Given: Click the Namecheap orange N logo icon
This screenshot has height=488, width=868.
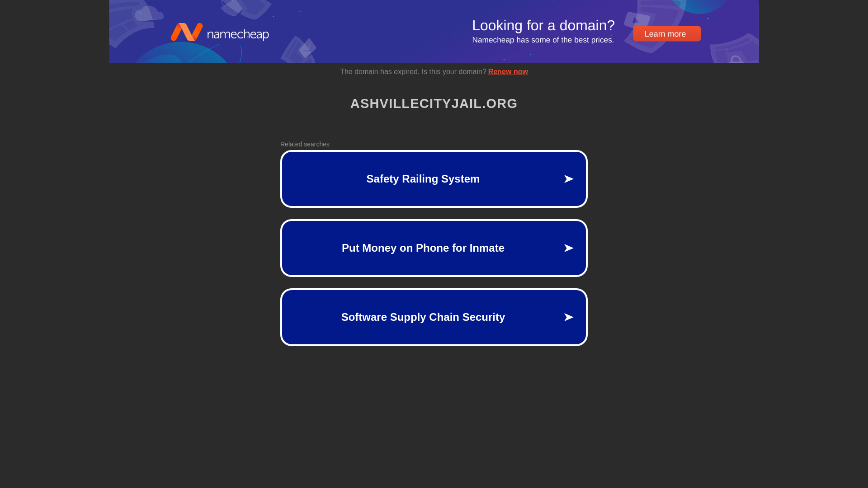Looking at the screenshot, I should coord(186,32).
